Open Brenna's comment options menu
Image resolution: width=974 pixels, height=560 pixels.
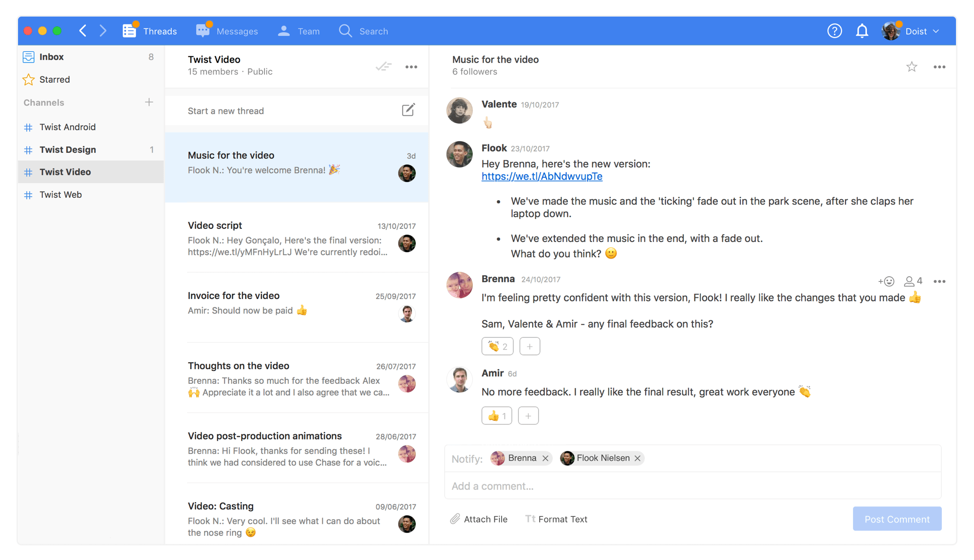tap(939, 281)
